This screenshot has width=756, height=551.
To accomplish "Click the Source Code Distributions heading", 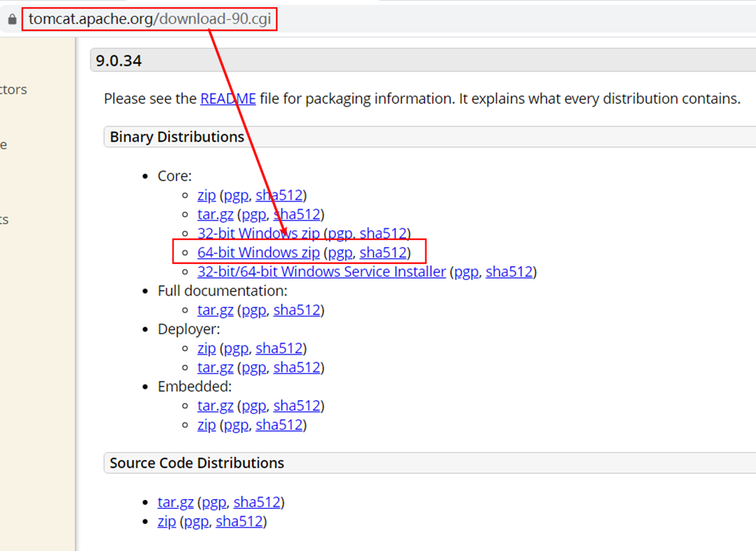I will (197, 463).
